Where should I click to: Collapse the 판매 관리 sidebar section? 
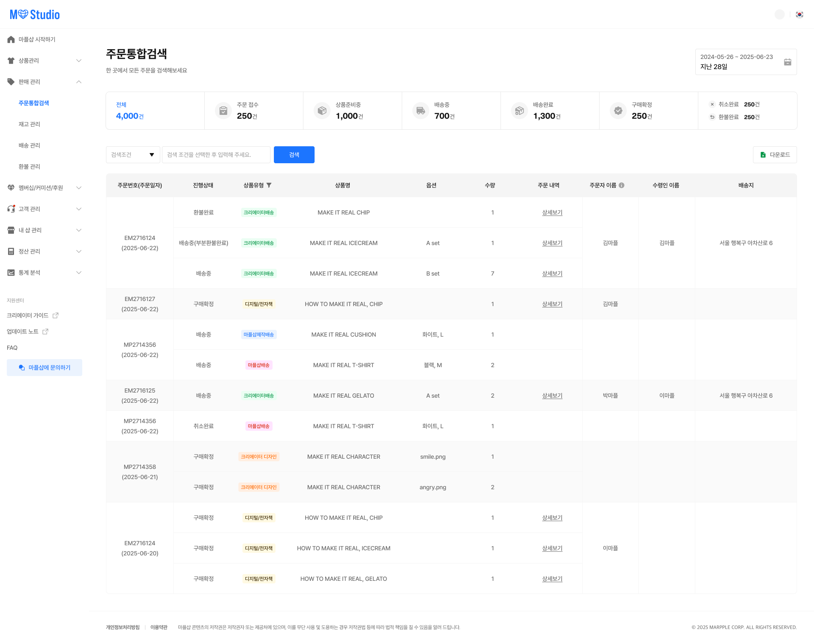[79, 82]
